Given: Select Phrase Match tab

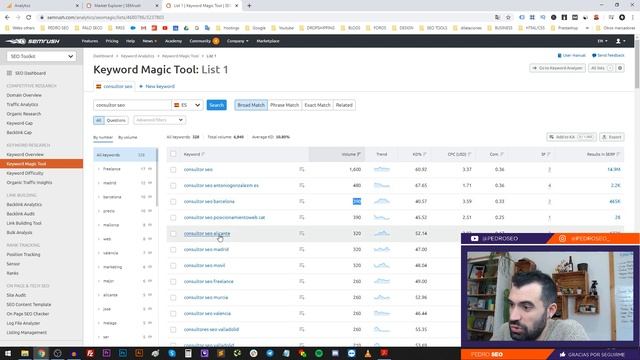Looking at the screenshot, I should point(284,105).
